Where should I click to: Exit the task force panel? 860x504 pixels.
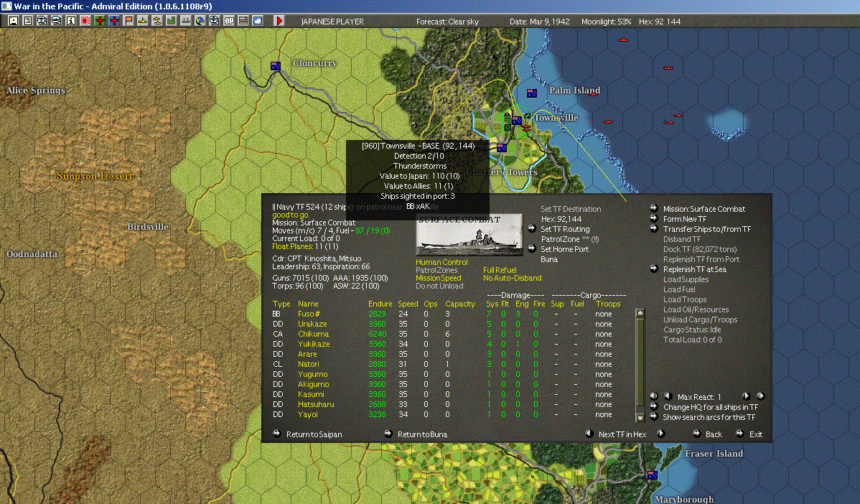point(756,434)
